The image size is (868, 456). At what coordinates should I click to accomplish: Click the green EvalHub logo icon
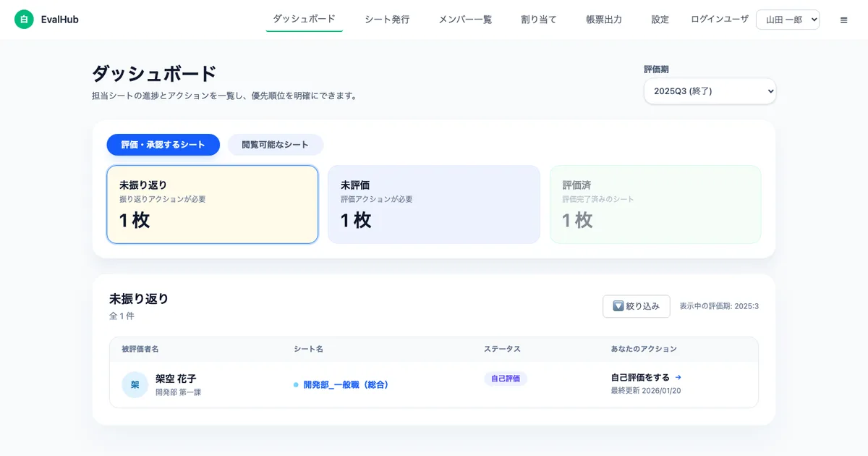[25, 19]
